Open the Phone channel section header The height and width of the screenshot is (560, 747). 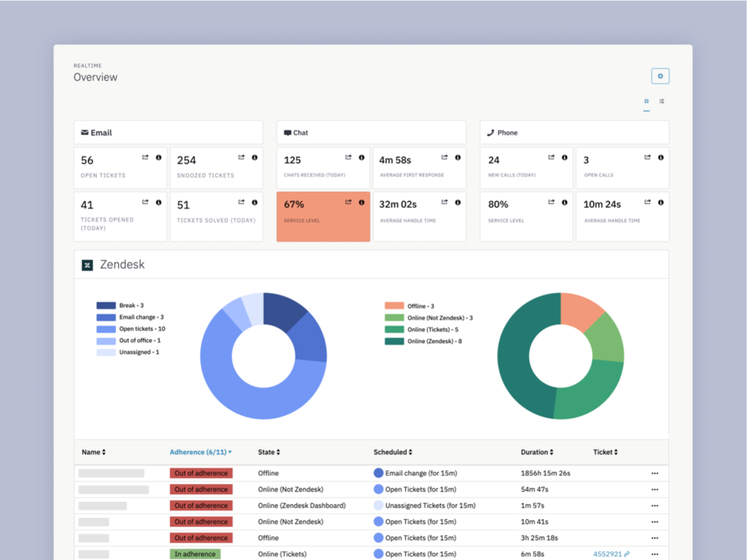574,133
